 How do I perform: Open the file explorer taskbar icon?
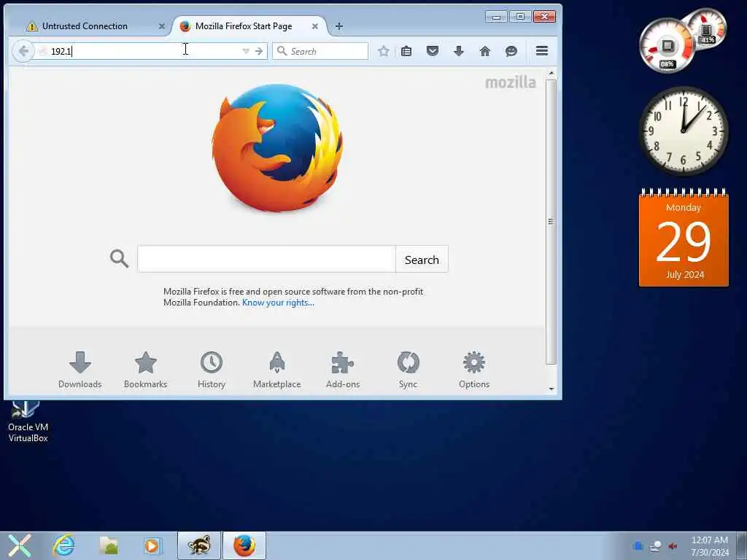point(109,545)
